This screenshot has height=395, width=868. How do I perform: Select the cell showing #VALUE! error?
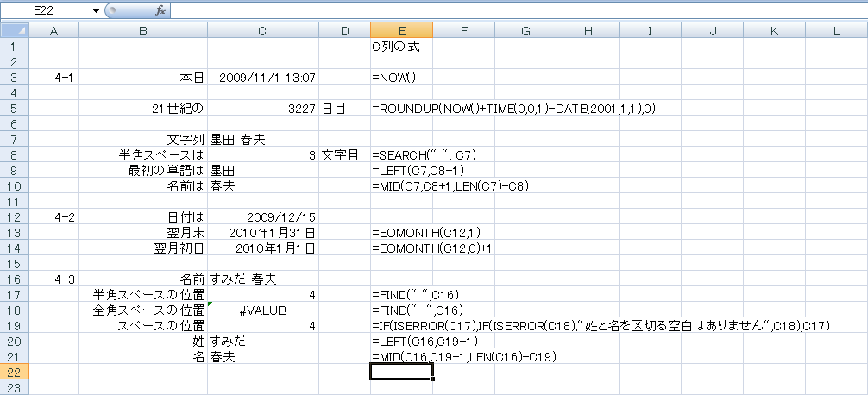click(x=262, y=310)
